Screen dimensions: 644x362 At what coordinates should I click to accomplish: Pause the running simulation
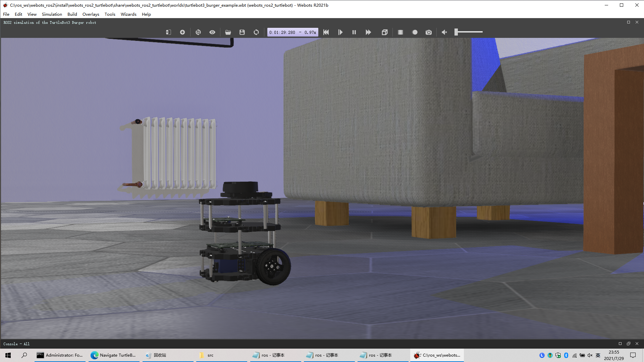[354, 32]
